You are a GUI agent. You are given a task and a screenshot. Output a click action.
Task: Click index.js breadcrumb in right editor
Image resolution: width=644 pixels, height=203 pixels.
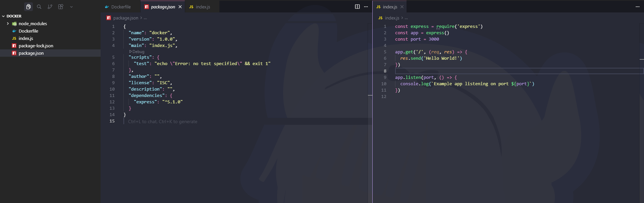[x=392, y=18]
